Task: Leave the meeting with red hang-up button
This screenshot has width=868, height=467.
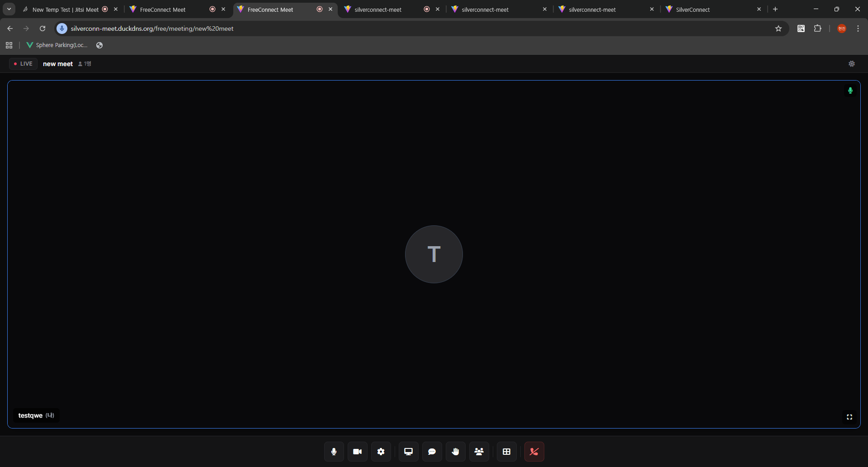Action: pos(534,452)
